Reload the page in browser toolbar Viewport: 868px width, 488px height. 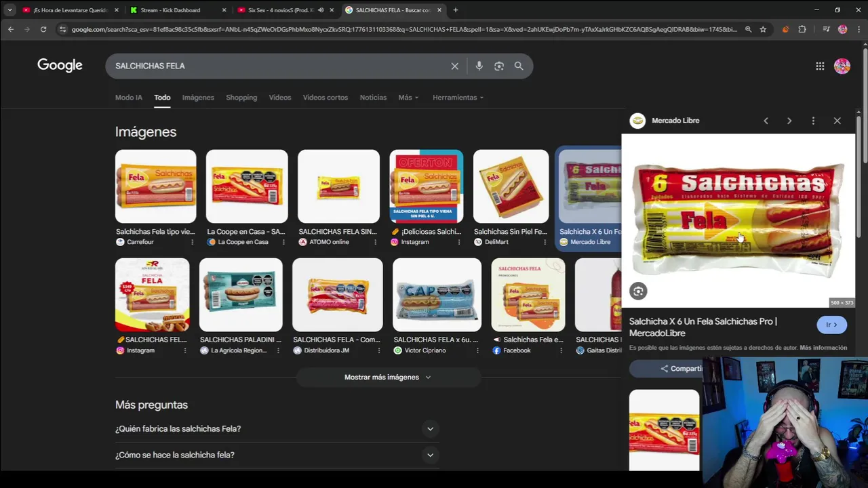coord(43,29)
